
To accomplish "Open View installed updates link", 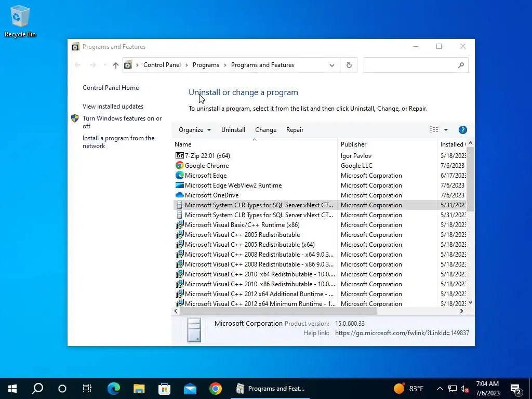I will (113, 106).
